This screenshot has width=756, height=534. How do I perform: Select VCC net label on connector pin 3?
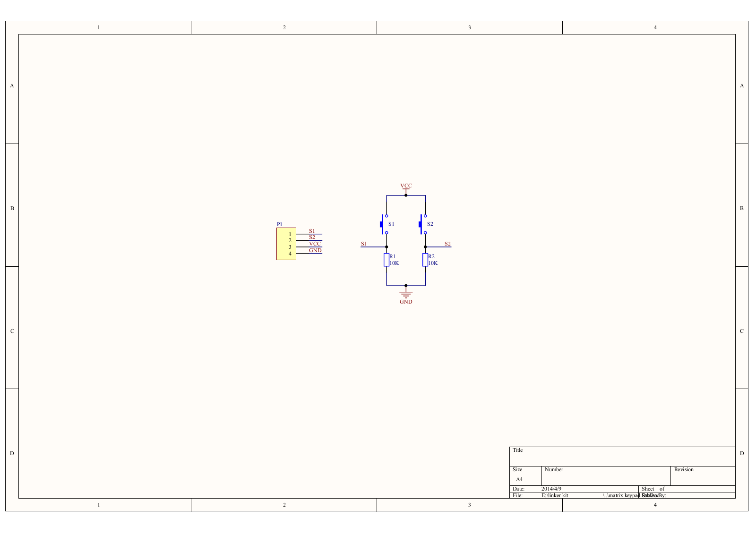315,244
